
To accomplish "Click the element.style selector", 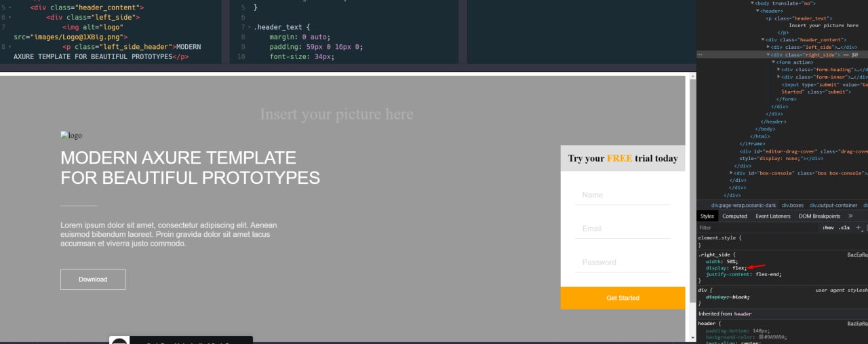I will [718, 238].
